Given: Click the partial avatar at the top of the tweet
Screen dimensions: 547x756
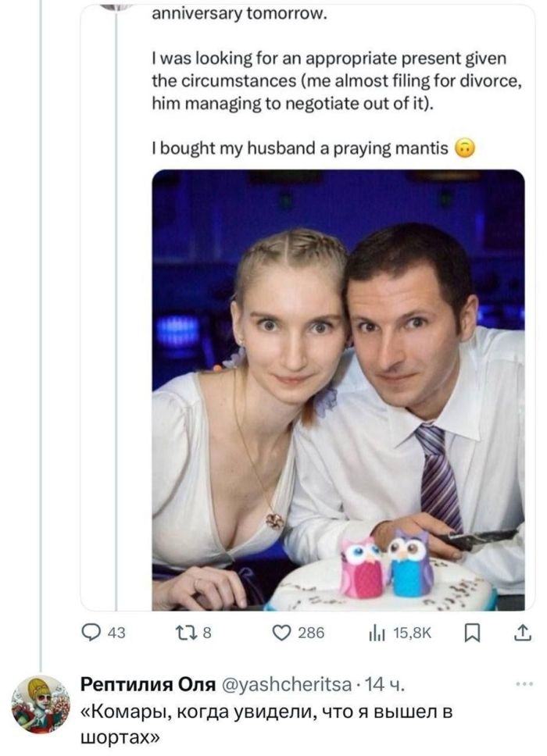Looking at the screenshot, I should click(x=117, y=5).
